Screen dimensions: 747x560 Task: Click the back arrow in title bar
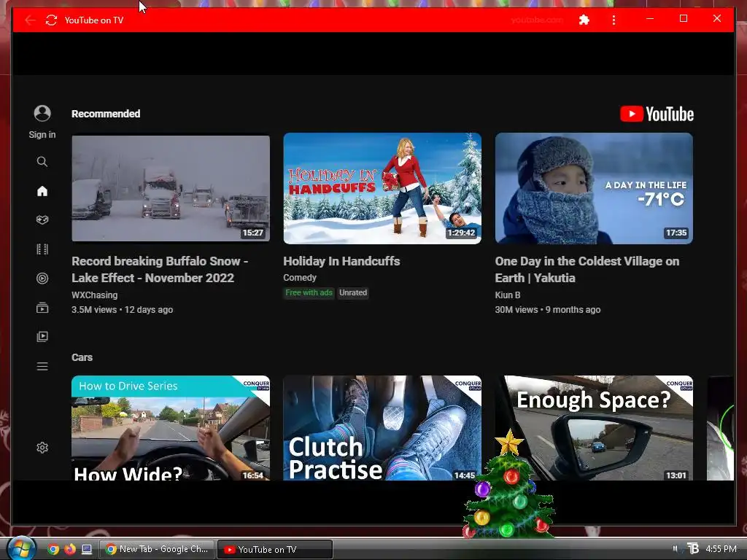tap(30, 20)
